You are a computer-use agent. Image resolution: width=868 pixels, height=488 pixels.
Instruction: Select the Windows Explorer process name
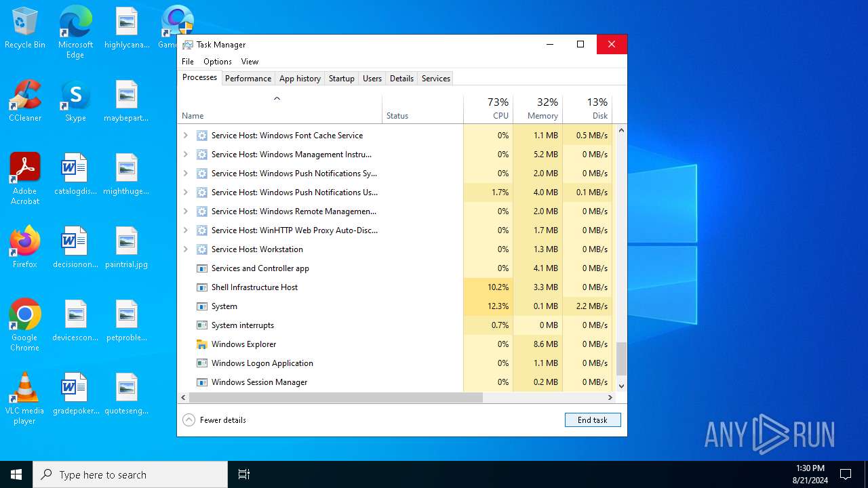coord(244,344)
